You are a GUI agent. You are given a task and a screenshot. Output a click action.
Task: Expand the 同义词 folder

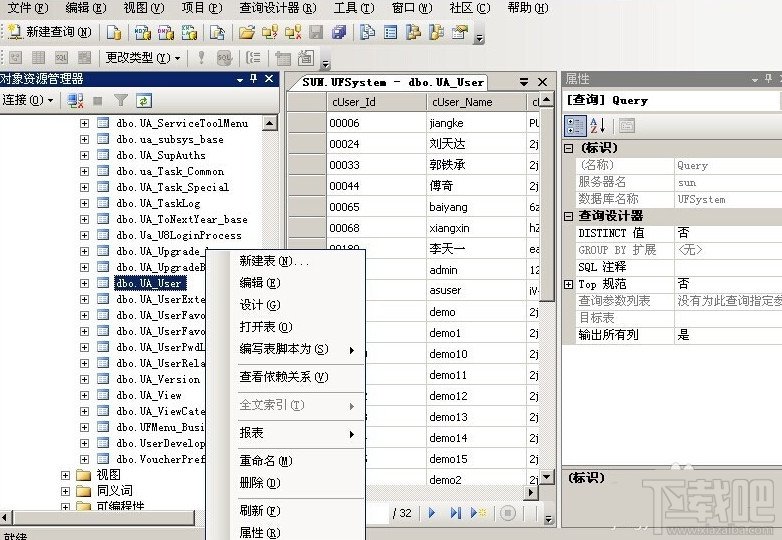point(65,491)
